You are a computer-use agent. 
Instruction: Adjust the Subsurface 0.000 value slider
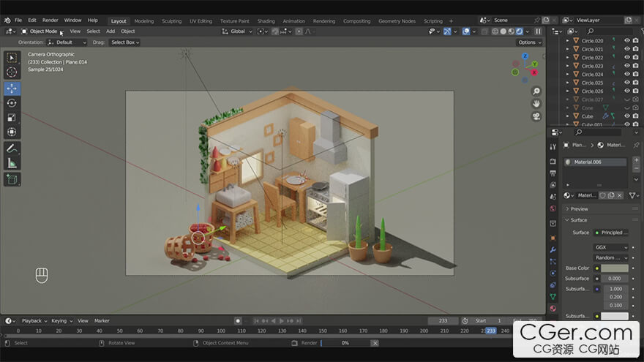(x=615, y=279)
